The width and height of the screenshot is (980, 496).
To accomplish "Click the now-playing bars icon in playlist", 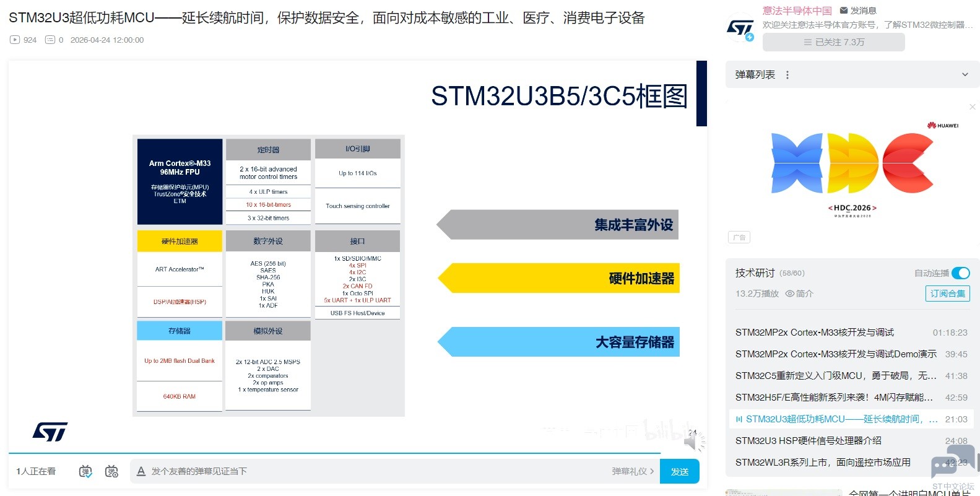I will (739, 419).
